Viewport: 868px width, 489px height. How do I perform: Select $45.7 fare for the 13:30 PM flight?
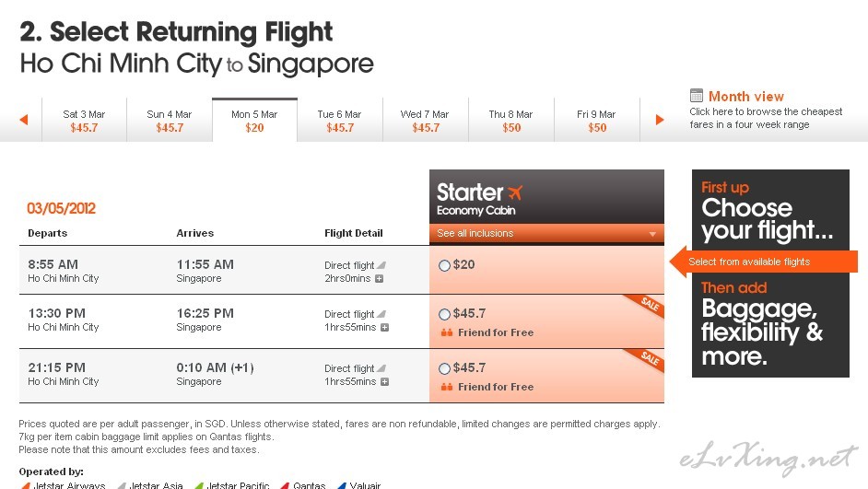tap(444, 314)
